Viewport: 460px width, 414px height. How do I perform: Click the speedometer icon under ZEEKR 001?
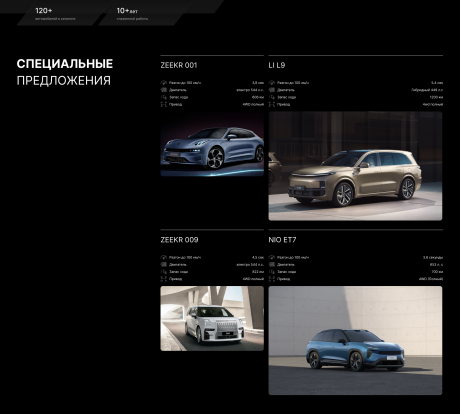tap(163, 83)
